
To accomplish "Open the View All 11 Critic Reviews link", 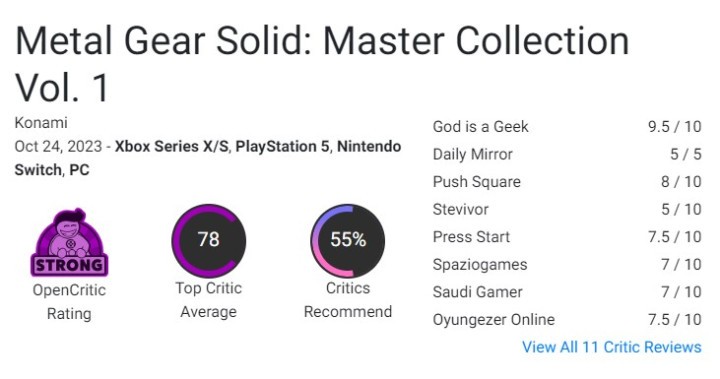I will click(612, 347).
